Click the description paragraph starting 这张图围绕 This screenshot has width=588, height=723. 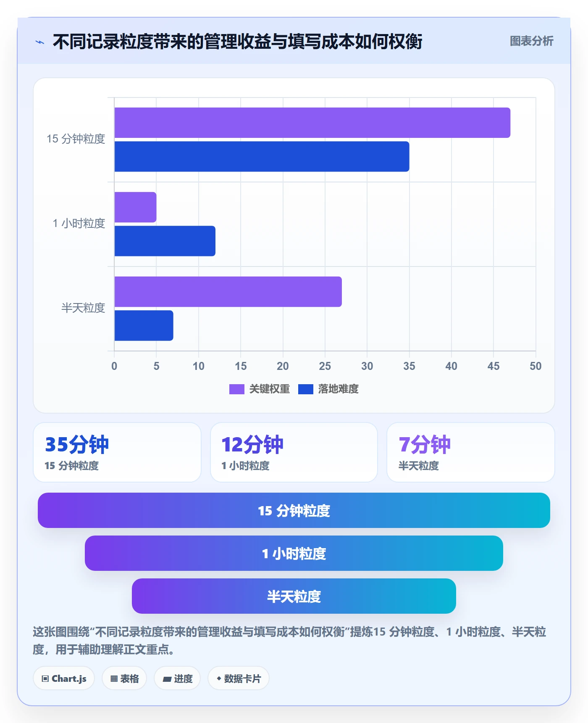tap(289, 641)
